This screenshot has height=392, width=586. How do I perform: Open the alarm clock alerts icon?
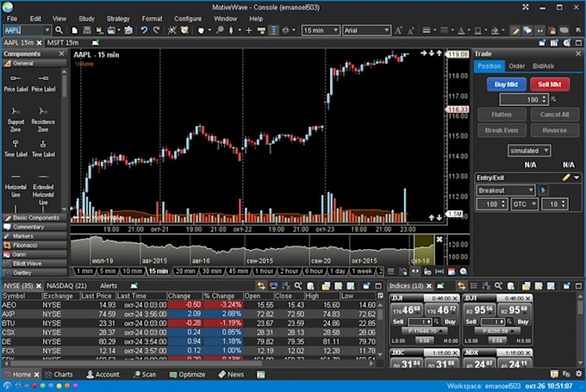[x=184, y=30]
